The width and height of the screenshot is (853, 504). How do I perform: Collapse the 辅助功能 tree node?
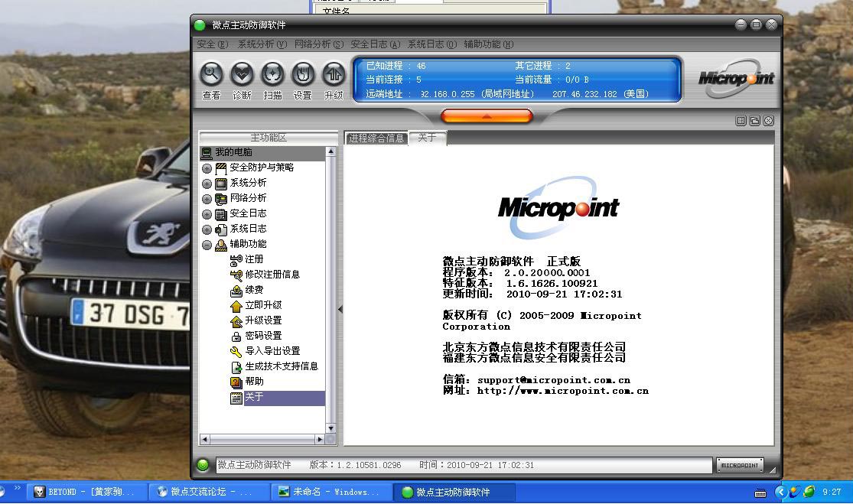(207, 245)
